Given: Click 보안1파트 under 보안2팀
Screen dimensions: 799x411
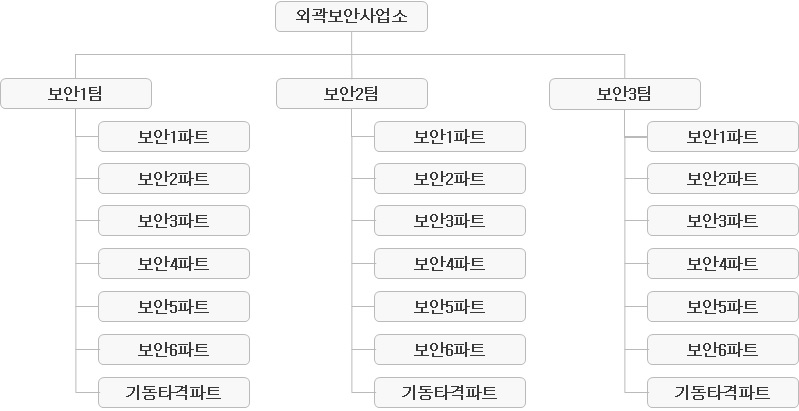Looking at the screenshot, I should [x=450, y=136].
